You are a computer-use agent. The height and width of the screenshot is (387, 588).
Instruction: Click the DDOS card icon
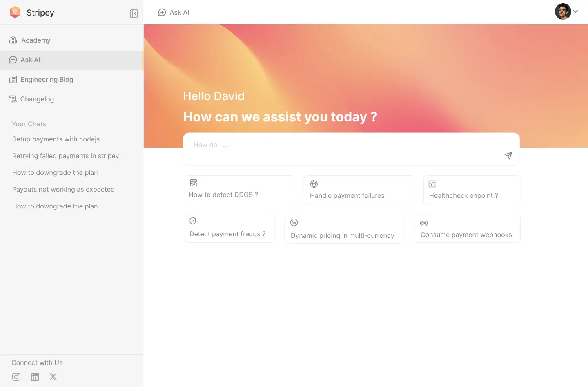point(194,183)
